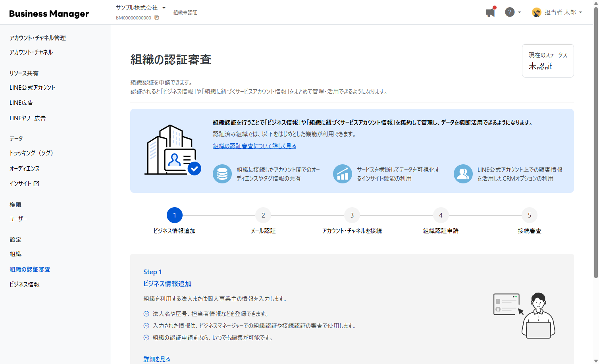Open 組織 in sidebar

(x=15, y=254)
